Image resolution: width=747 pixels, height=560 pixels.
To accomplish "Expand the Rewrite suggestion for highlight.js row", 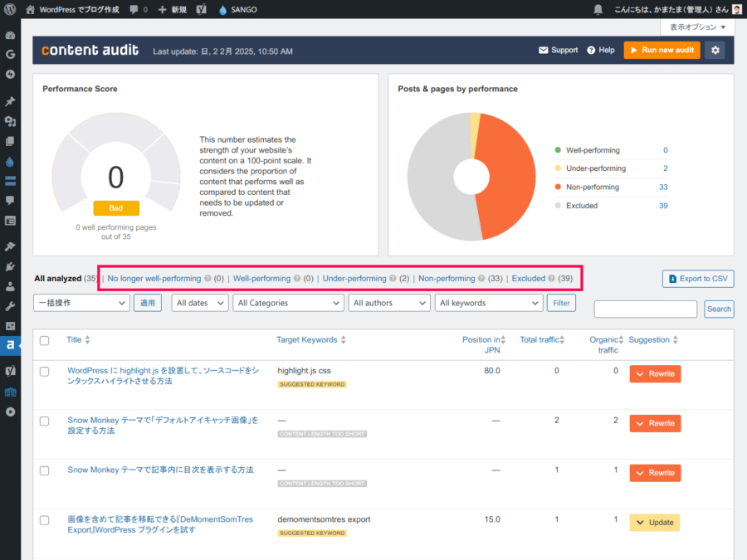I will [655, 374].
